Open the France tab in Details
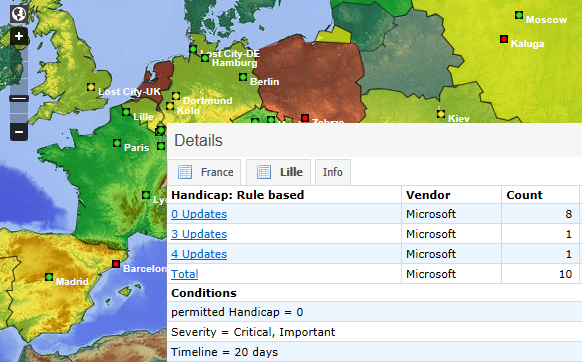This screenshot has width=582, height=362. pos(204,172)
